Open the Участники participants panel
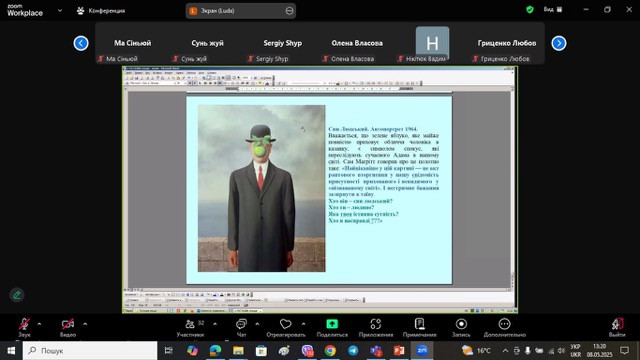Image resolution: width=640 pixels, height=360 pixels. point(190,327)
